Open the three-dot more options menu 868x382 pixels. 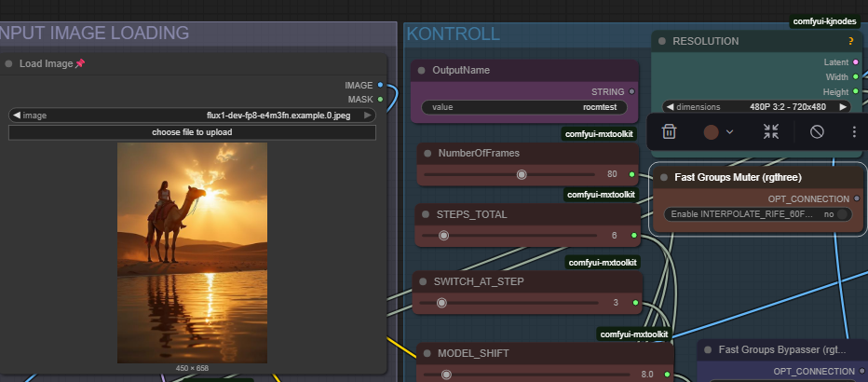point(854,132)
